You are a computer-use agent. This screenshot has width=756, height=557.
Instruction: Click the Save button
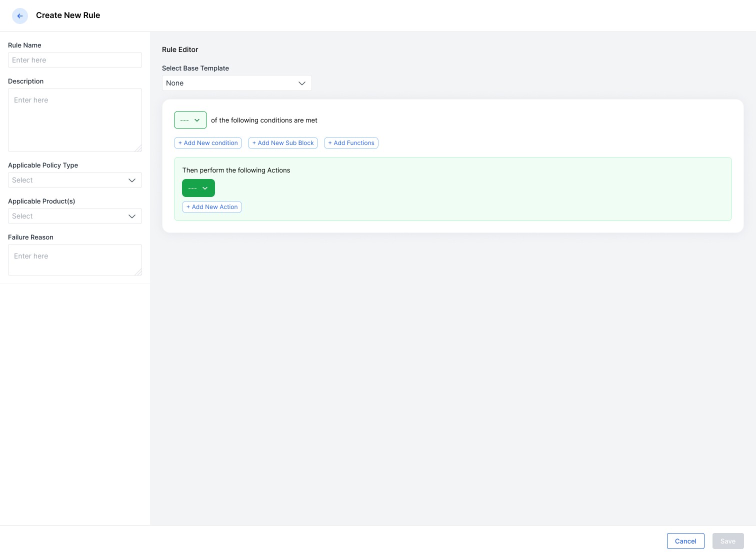pos(728,541)
